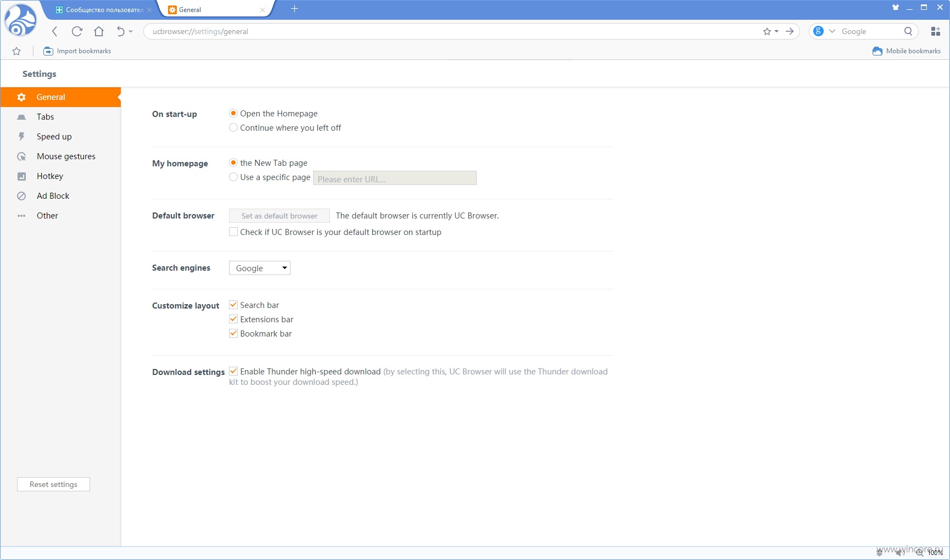Toggle check default browser on startup
This screenshot has height=560, width=950.
pyautogui.click(x=233, y=232)
